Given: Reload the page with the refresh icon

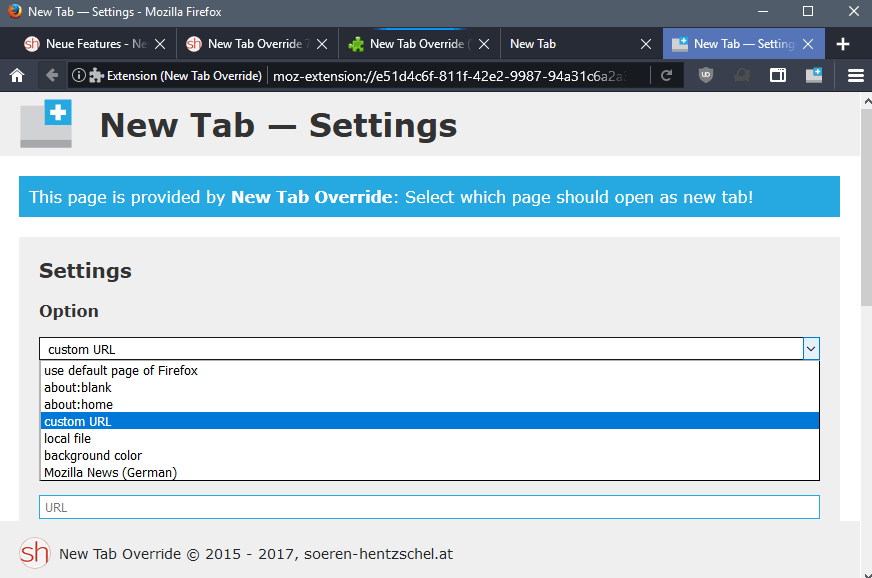Looking at the screenshot, I should pyautogui.click(x=666, y=75).
